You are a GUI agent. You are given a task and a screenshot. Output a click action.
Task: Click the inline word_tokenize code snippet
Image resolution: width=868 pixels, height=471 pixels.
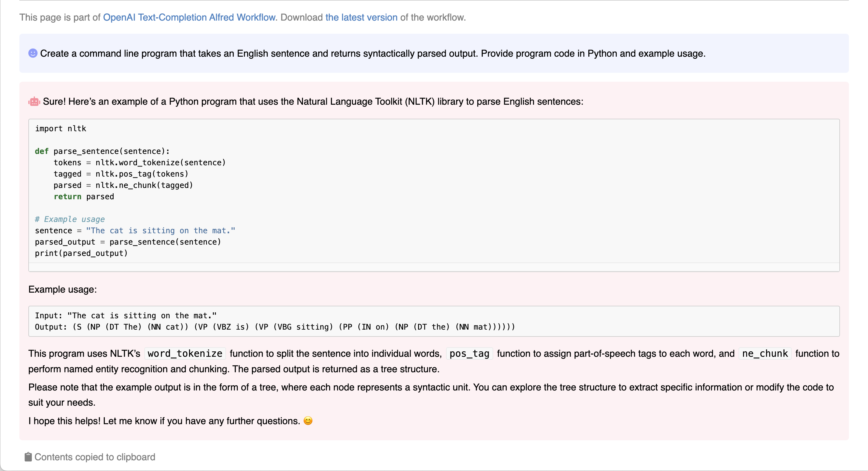(x=185, y=353)
